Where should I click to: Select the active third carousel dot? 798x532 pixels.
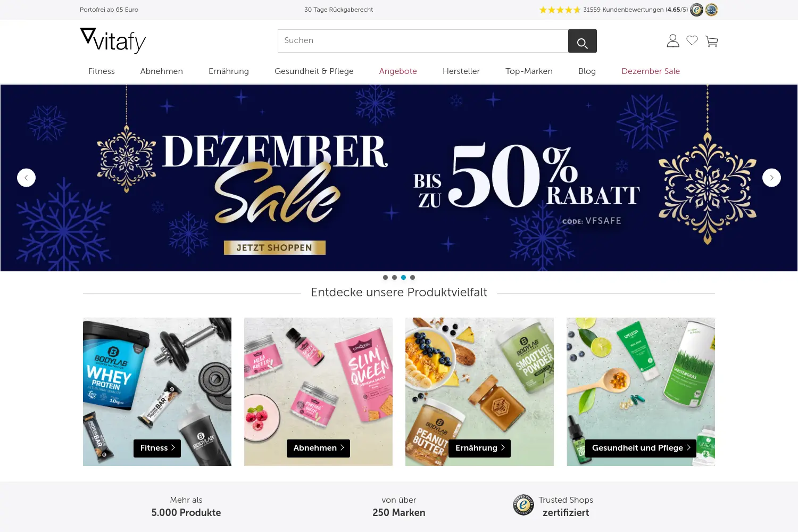[x=403, y=277]
